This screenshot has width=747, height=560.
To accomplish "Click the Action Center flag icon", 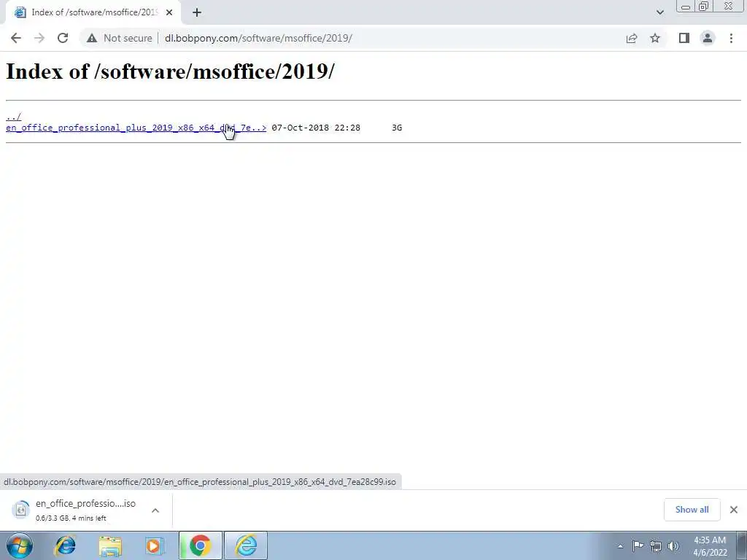I will point(638,546).
